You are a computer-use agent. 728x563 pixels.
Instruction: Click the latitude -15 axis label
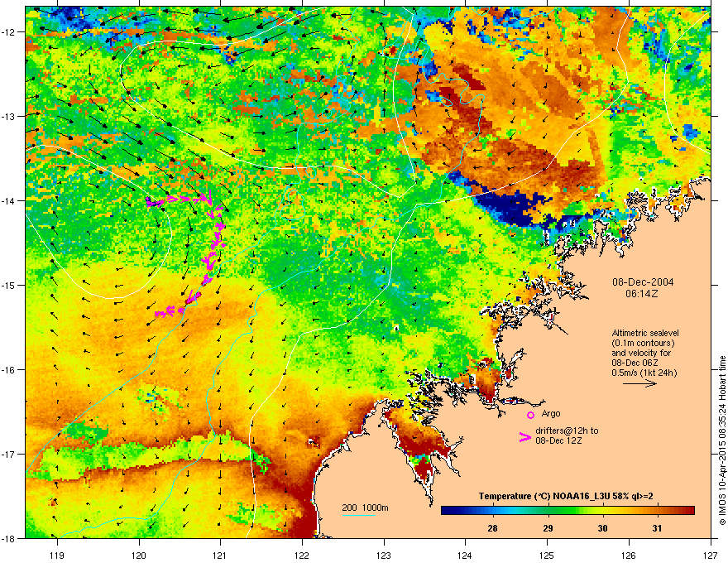pos(9,285)
